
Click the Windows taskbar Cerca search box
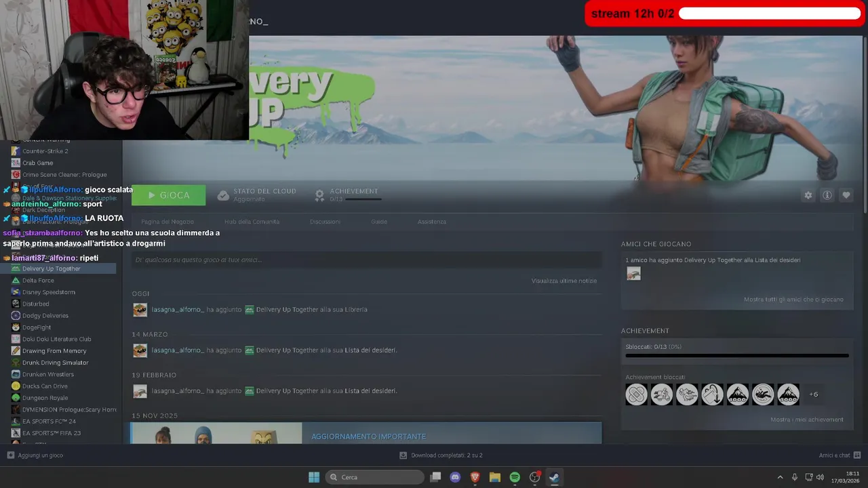click(374, 477)
